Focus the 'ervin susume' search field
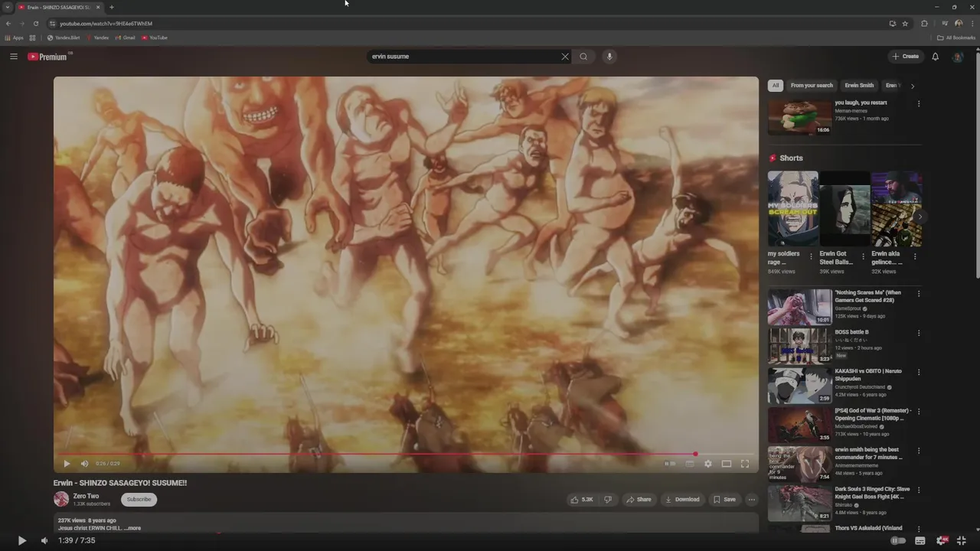 point(464,57)
